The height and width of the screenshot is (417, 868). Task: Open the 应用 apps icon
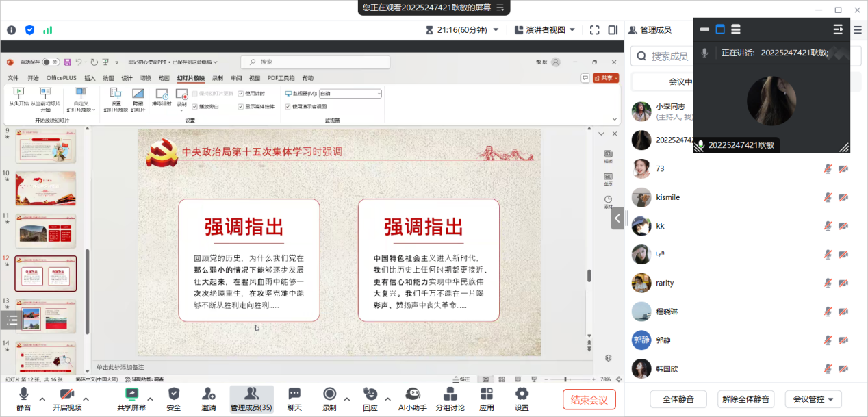point(487,394)
